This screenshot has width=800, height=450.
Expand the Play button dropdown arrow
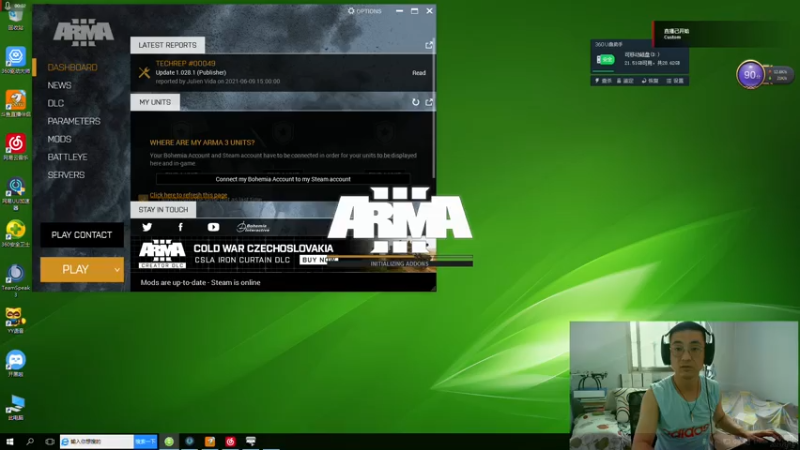coord(117,269)
